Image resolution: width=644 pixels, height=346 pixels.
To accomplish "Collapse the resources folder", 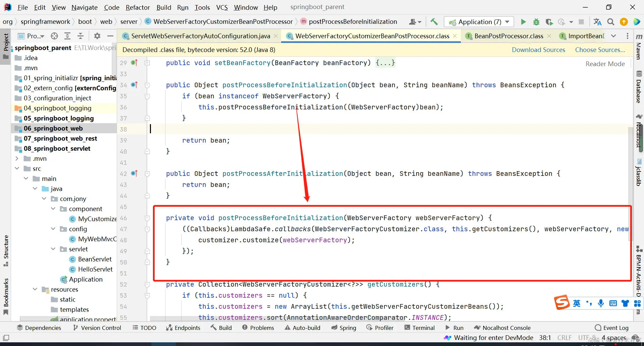I will pyautogui.click(x=35, y=289).
